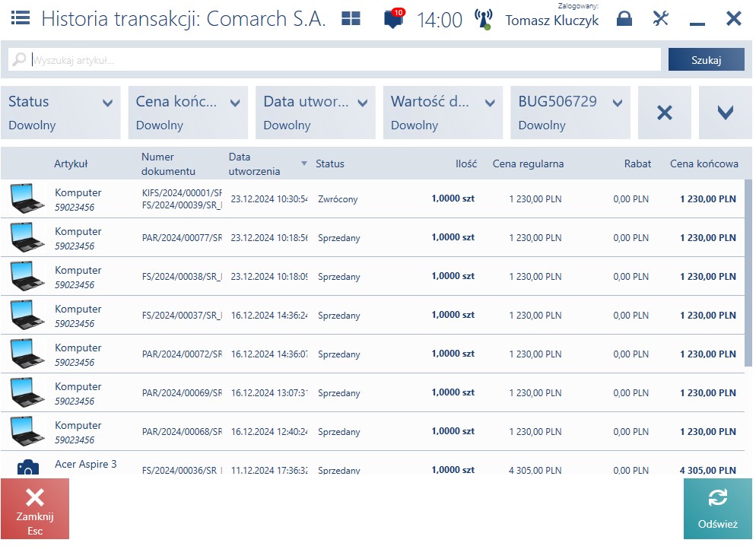
Task: Click date 23.12.2024 10:30:54
Action: point(269,199)
